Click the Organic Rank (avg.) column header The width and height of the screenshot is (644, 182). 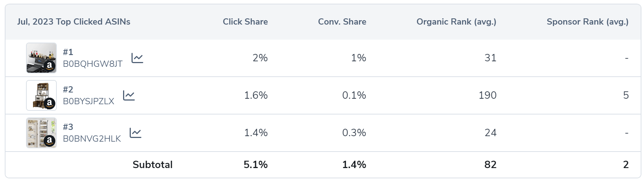pos(456,22)
